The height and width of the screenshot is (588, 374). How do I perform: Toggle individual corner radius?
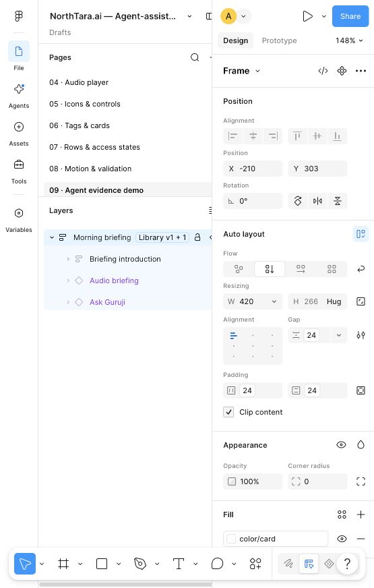pos(361,481)
